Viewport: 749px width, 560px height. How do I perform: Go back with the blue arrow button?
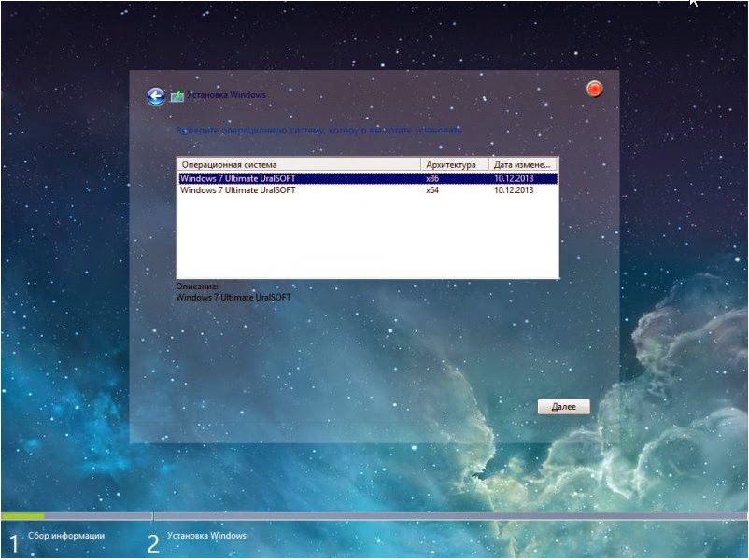pos(156,96)
